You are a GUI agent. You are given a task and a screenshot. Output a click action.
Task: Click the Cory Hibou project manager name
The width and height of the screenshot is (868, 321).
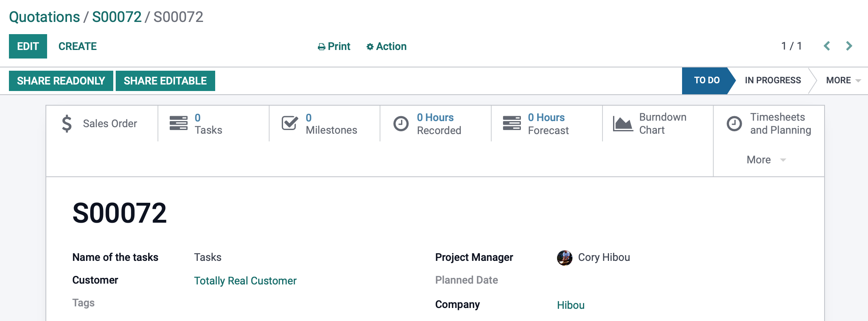pyautogui.click(x=604, y=257)
